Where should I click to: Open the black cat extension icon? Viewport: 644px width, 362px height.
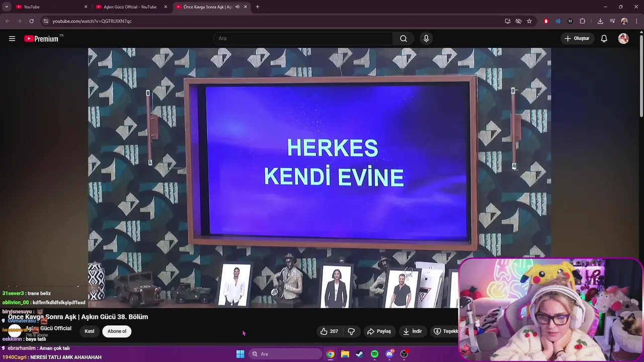coord(570,21)
